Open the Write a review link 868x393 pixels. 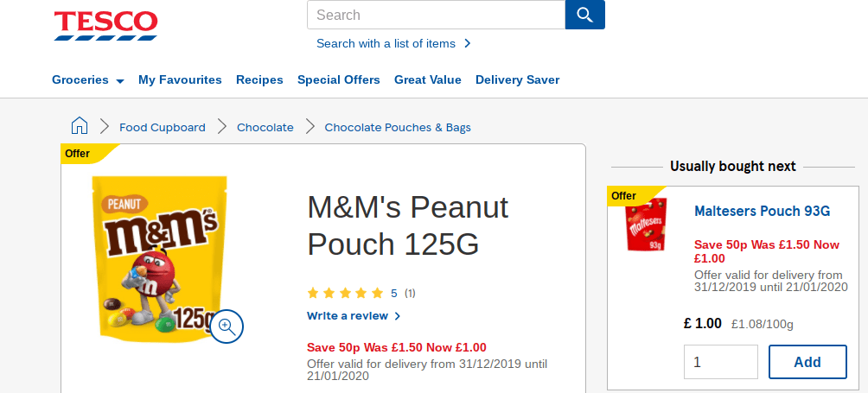354,316
